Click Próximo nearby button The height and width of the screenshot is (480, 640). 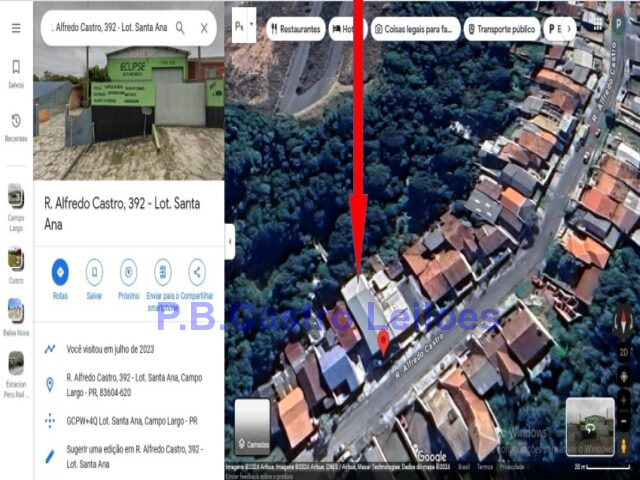coord(129,280)
